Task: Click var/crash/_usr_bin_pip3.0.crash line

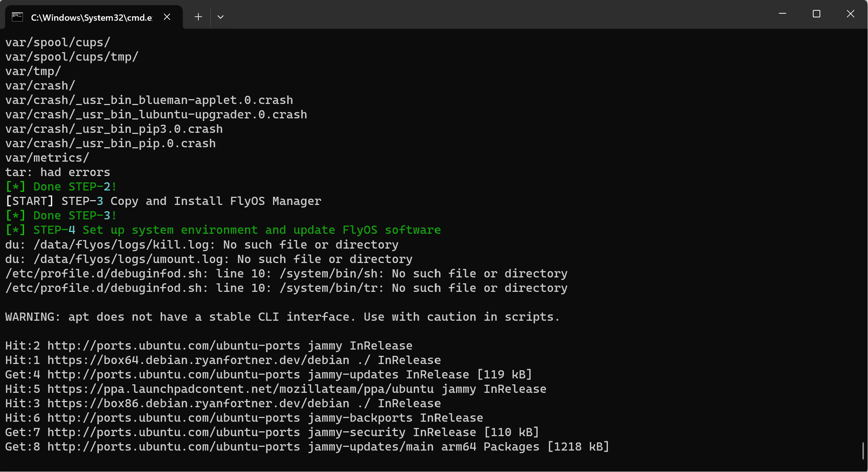Action: tap(114, 129)
